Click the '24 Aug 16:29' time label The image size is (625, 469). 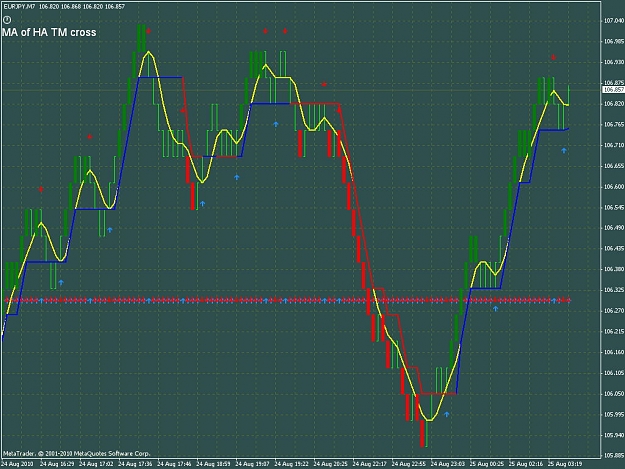click(57, 464)
